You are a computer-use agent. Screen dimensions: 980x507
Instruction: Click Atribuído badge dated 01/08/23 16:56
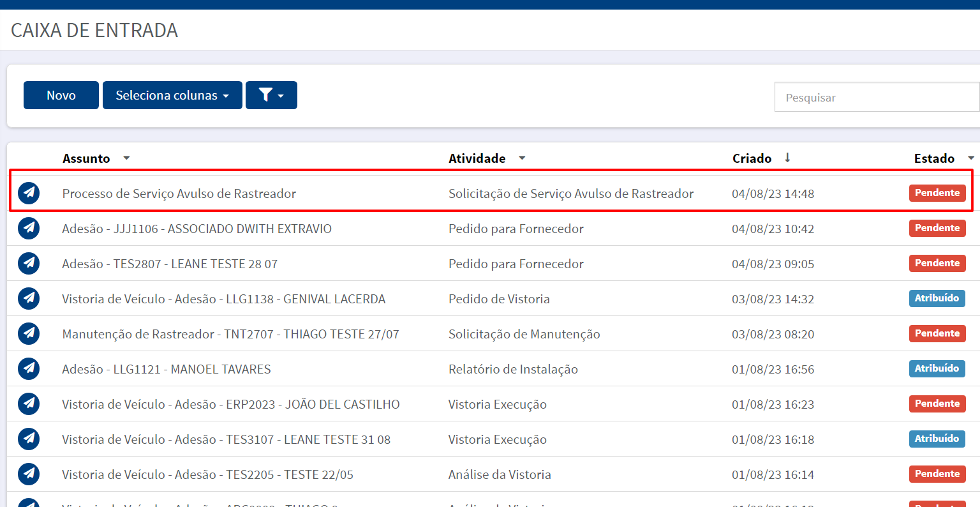937,368
